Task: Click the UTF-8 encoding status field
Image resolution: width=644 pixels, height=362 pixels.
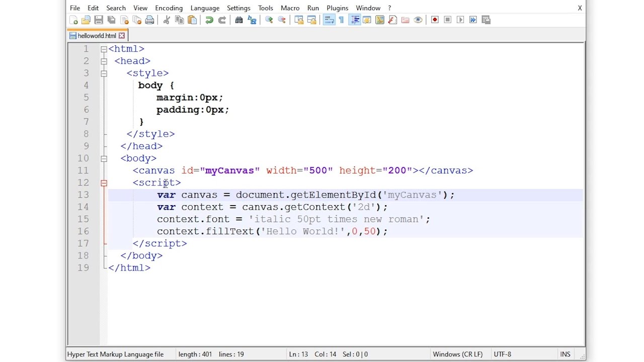Action: pos(503,354)
